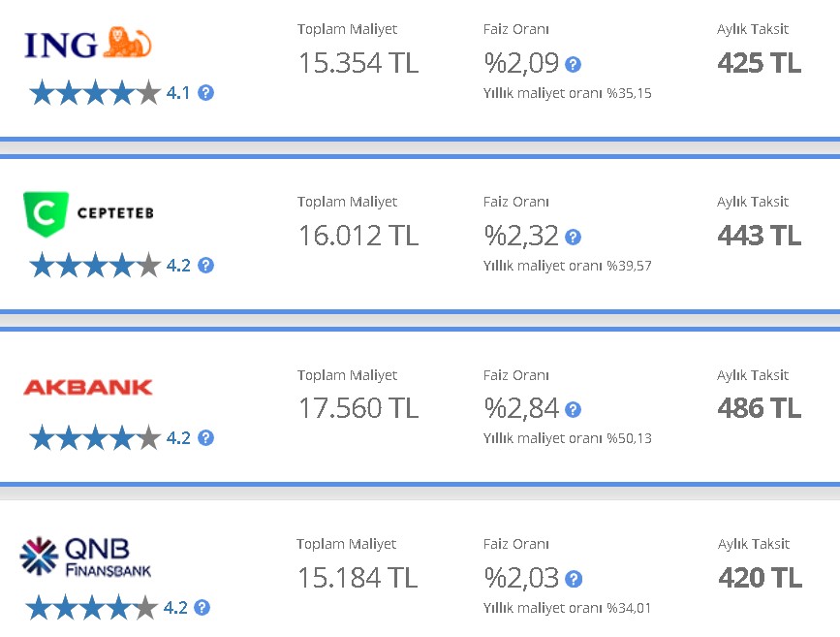Click help icon beside CEPTETEB 4.2 rating
The height and width of the screenshot is (637, 840).
(205, 266)
